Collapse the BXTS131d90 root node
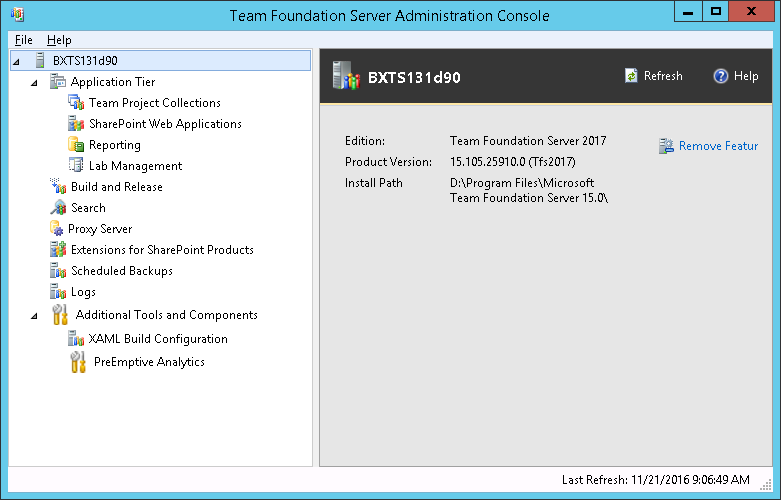Image resolution: width=781 pixels, height=500 pixels. (16, 62)
